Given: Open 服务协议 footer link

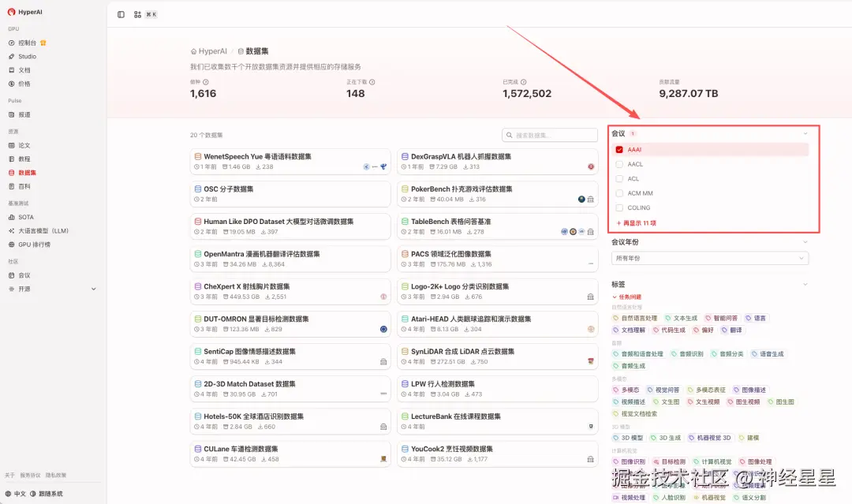Looking at the screenshot, I should click(30, 476).
